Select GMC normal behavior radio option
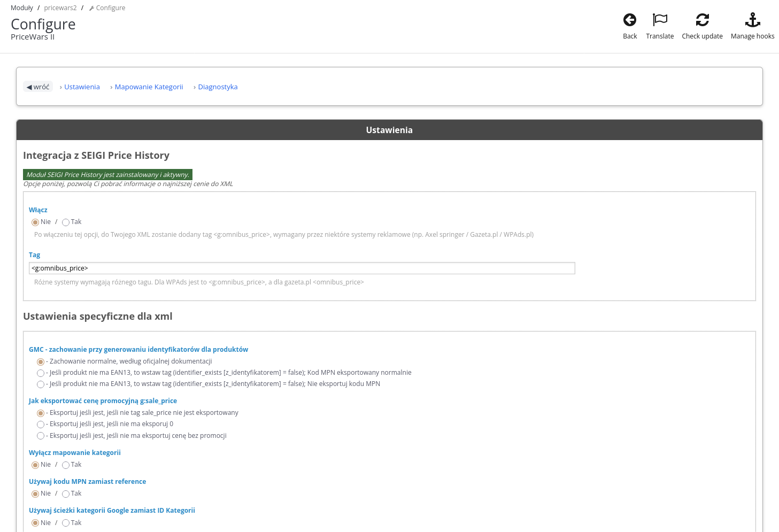The image size is (779, 532). [x=41, y=362]
